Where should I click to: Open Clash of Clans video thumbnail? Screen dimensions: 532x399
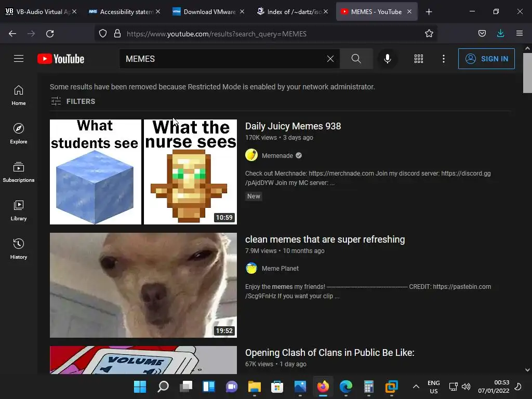(x=143, y=360)
